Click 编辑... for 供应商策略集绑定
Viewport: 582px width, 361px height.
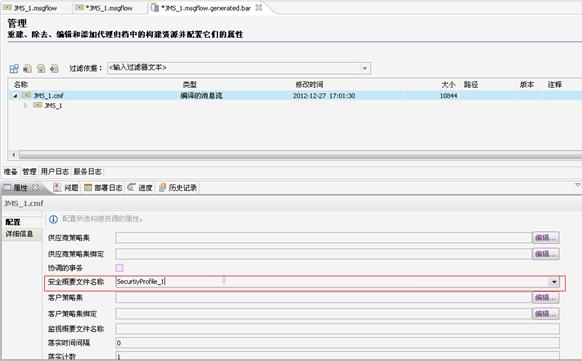546,254
